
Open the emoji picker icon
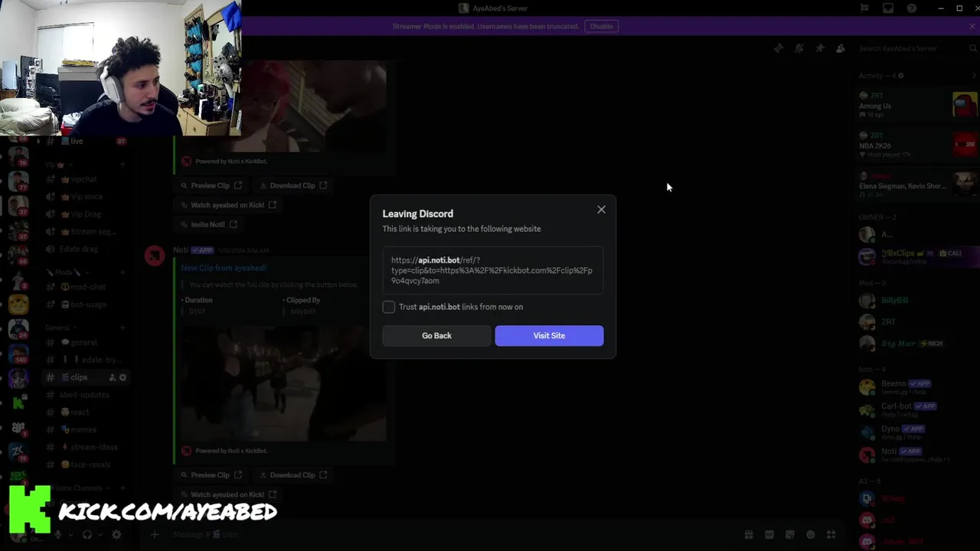[x=811, y=535]
